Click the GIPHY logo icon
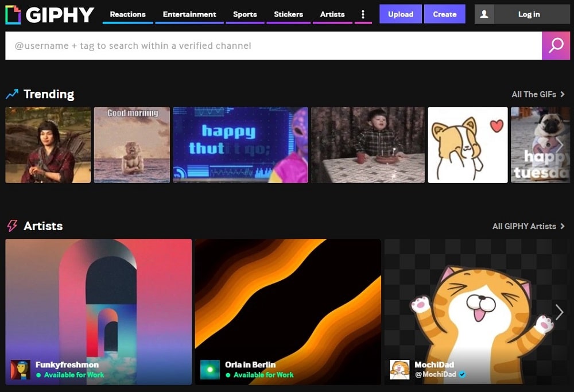574x392 pixels. (13, 15)
